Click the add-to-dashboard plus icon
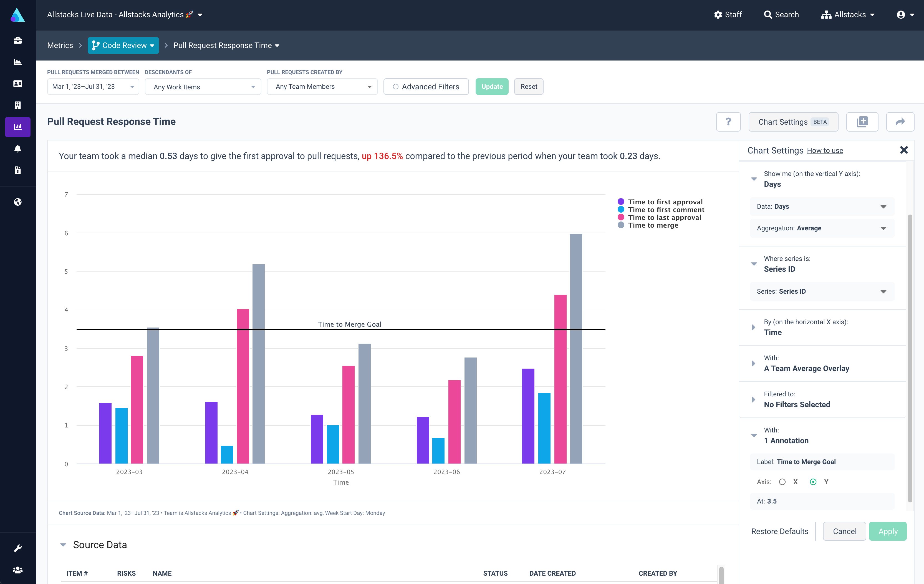The image size is (924, 584). 862,122
